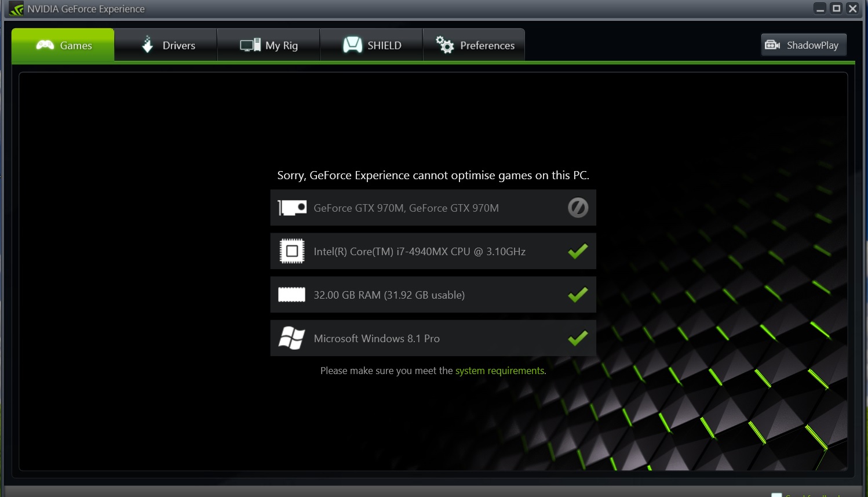Click the 'Sorry, GeForce Experience cannot optimise' message
This screenshot has height=497, width=868.
click(x=433, y=175)
